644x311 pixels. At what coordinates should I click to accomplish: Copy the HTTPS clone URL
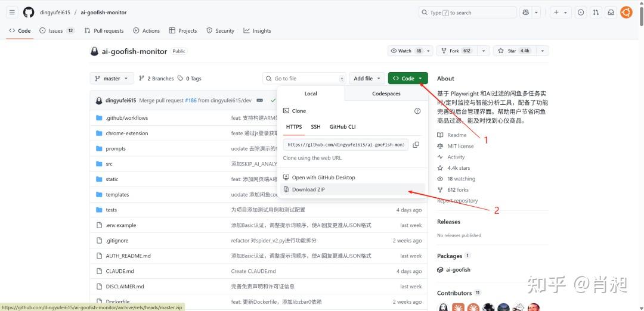[x=416, y=145]
